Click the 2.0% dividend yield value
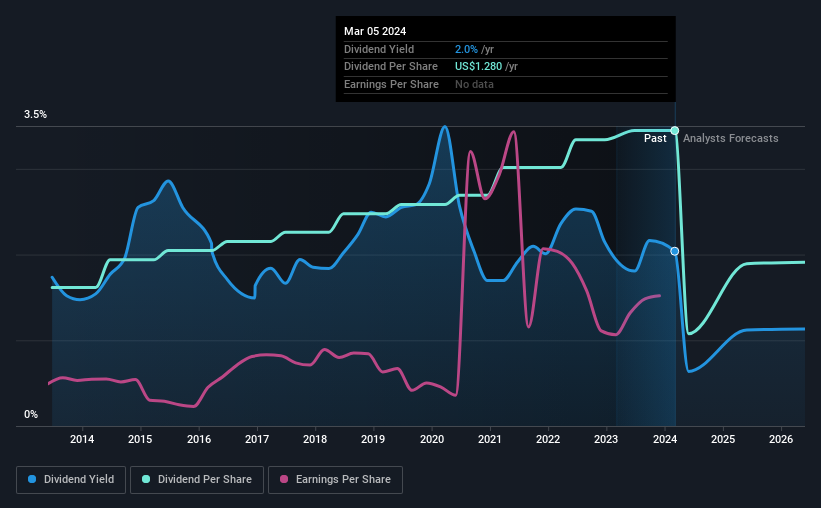 coord(466,49)
